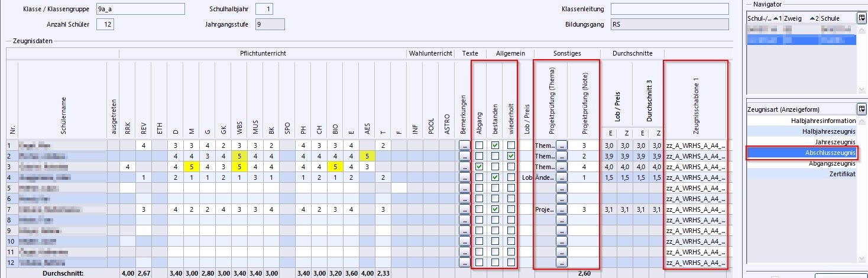
Task: Open Projektprüfung Thema editor for row 12
Action: 561,263
